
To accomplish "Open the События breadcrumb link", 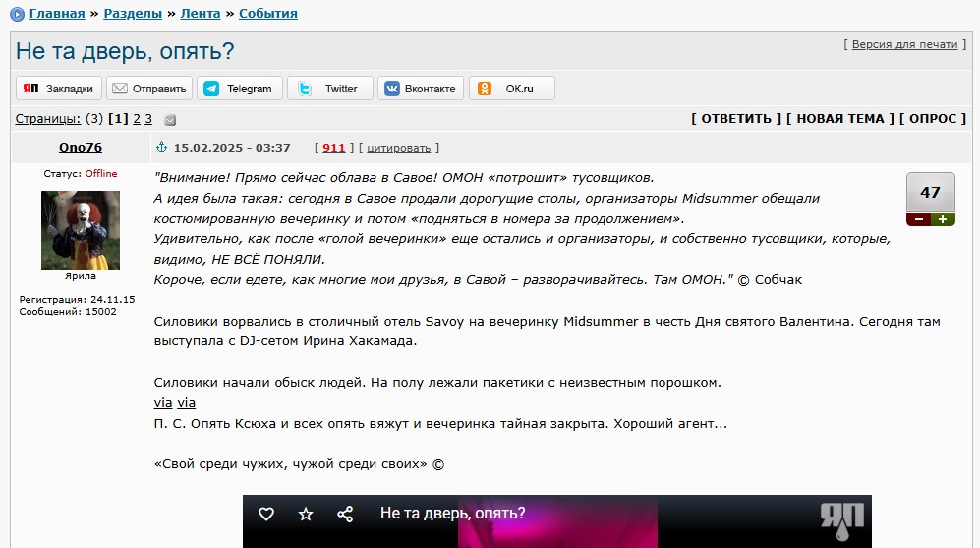I will pos(268,13).
